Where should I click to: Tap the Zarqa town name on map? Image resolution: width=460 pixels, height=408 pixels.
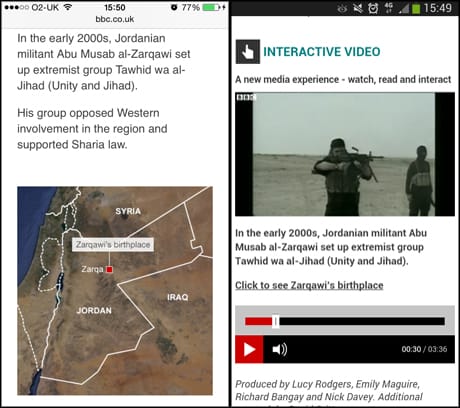(92, 269)
